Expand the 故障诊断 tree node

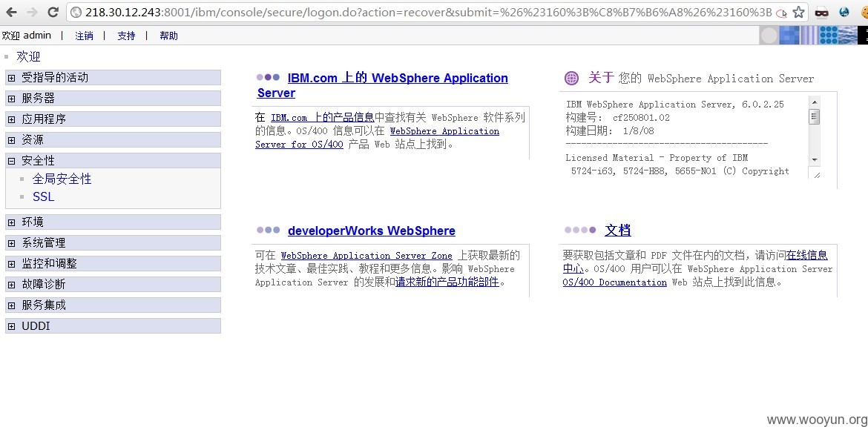(x=11, y=285)
